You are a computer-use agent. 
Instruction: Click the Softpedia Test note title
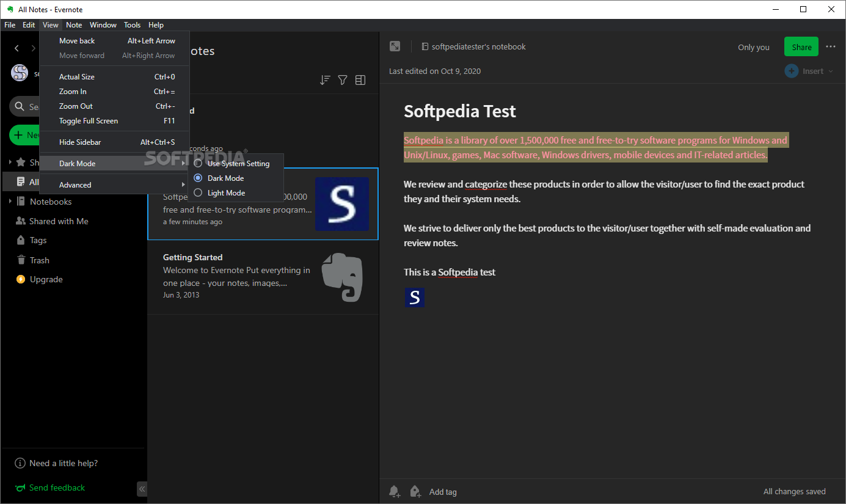pos(460,111)
